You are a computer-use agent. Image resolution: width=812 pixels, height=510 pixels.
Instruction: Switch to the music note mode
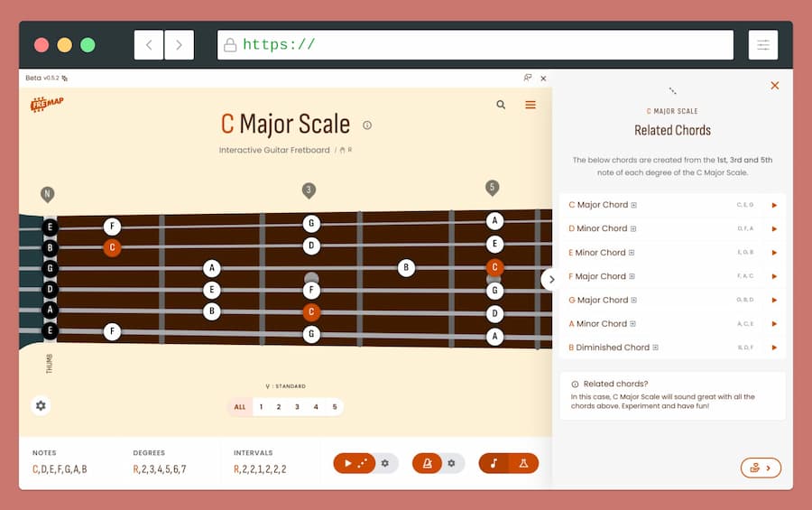494,463
